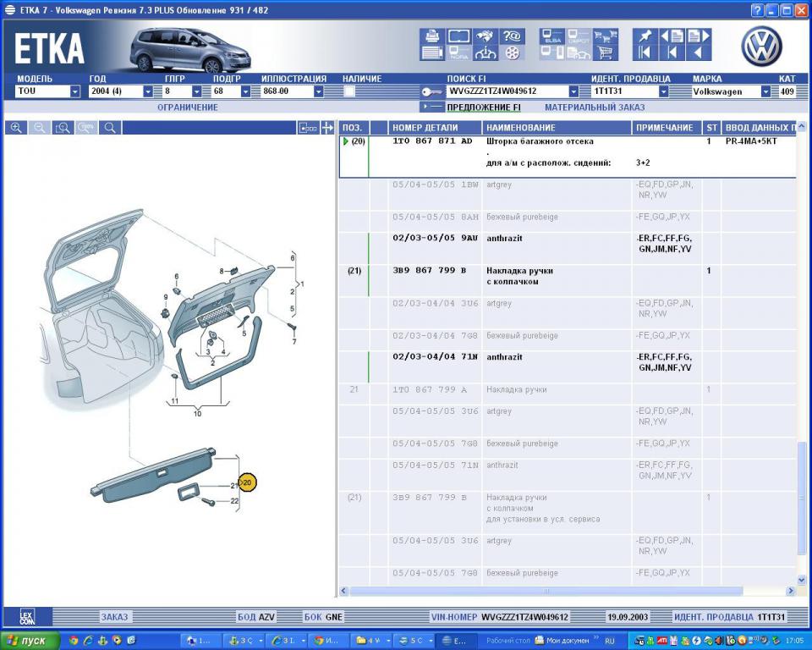Screen dimensions: 812x650
Task: Open the parts list table icon
Action: pos(432,52)
